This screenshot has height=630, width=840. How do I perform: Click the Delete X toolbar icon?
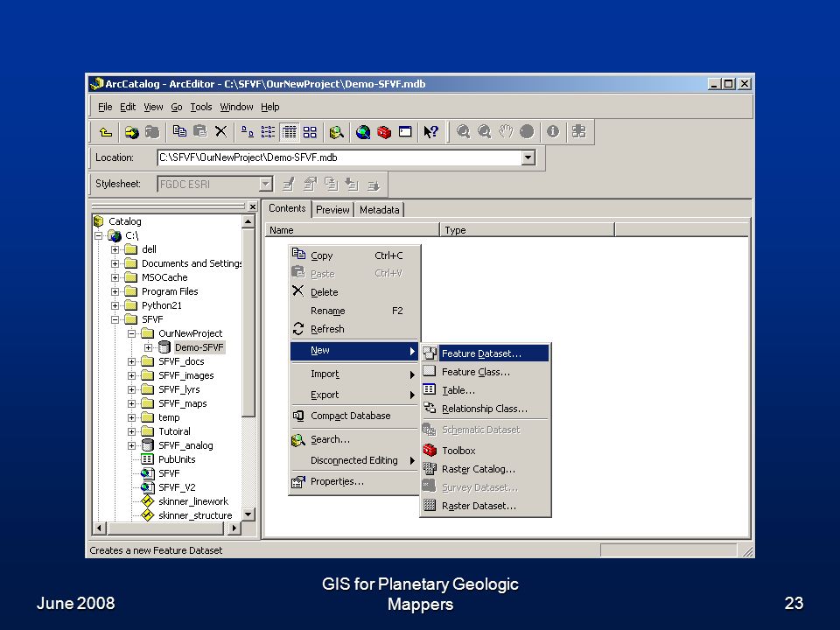tap(220, 131)
